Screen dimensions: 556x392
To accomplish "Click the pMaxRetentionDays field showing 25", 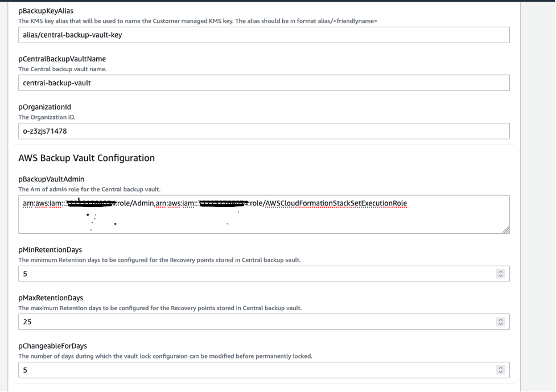I will coord(256,321).
